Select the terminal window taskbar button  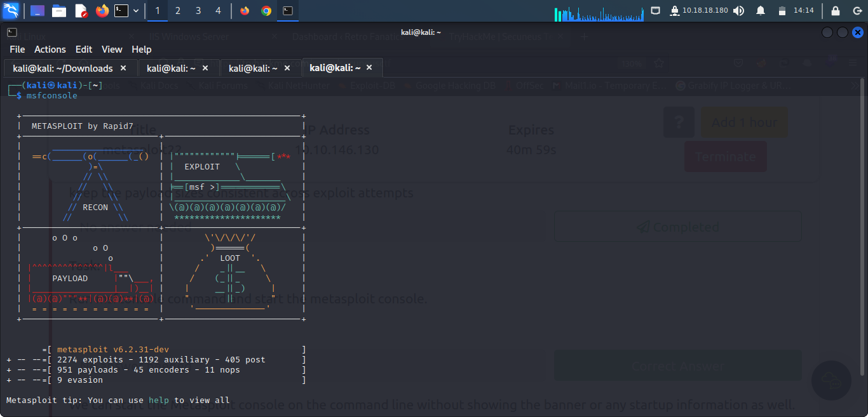[288, 11]
